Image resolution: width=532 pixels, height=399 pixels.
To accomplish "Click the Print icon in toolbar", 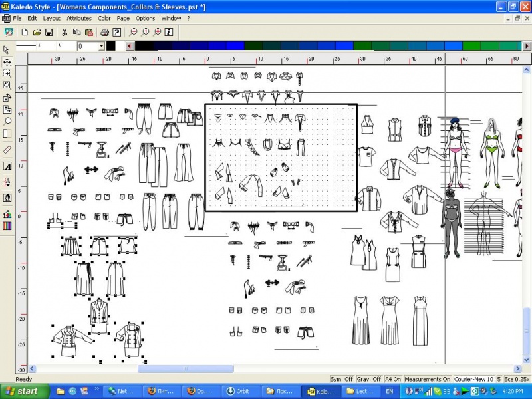I will click(106, 32).
